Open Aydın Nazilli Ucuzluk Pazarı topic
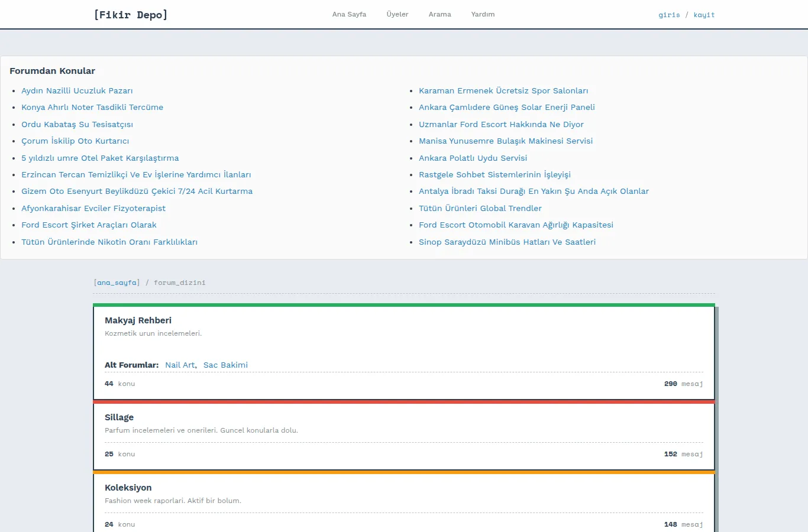This screenshot has width=808, height=532. coord(77,90)
